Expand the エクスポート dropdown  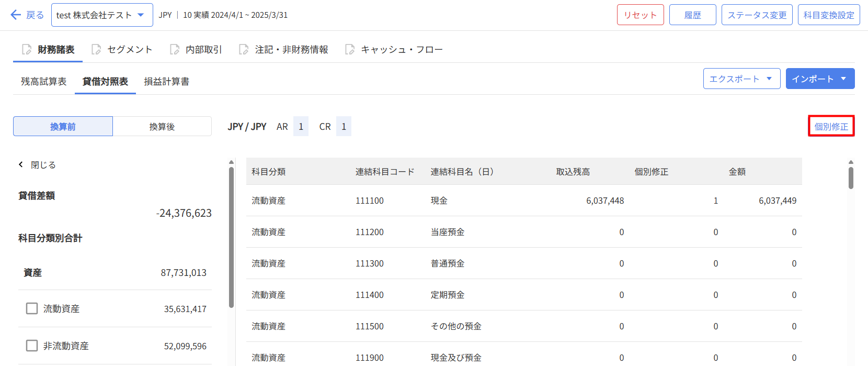(x=741, y=79)
